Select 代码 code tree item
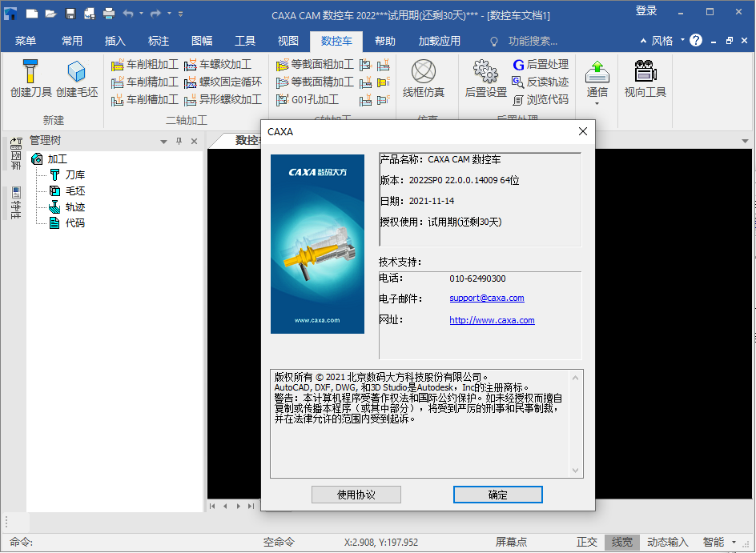 68,223
